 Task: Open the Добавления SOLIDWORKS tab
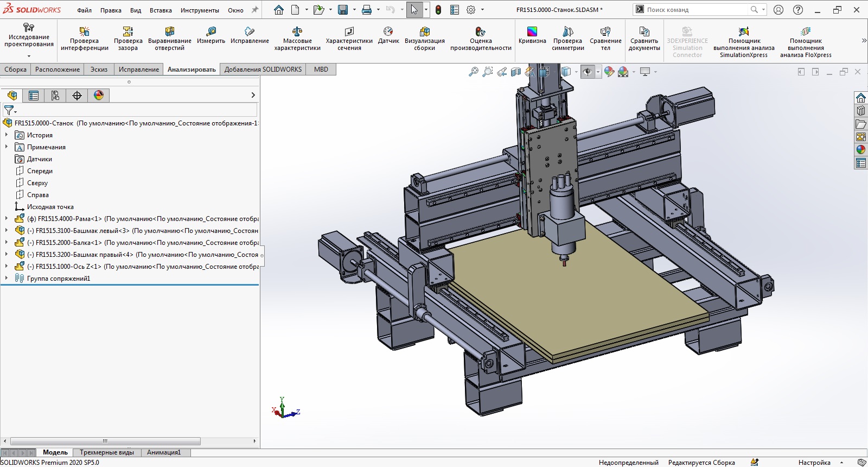(x=263, y=70)
